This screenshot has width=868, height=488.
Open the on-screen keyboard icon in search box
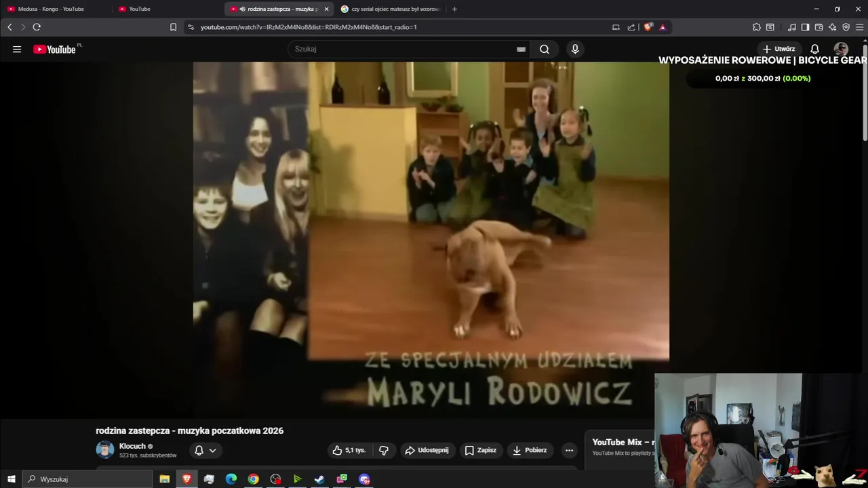click(521, 49)
